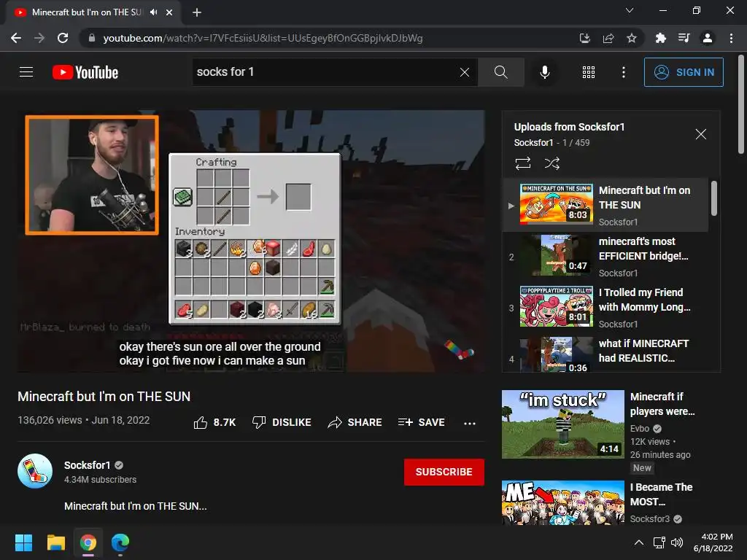Open the media controls icon in Chrome
The width and height of the screenshot is (747, 560).
point(684,38)
